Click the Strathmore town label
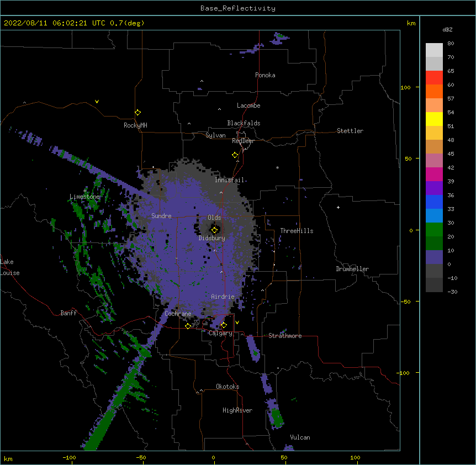The image size is (476, 465). [285, 336]
